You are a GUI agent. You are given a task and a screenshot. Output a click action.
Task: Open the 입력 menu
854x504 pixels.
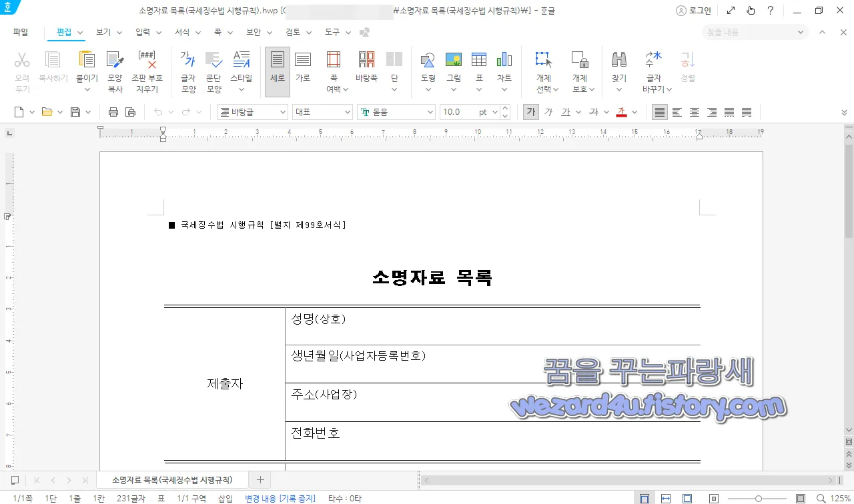pos(143,32)
